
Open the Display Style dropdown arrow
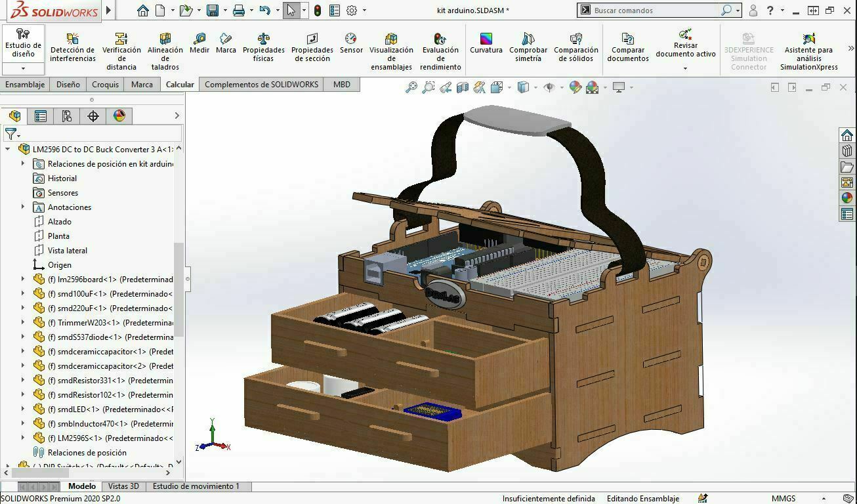coord(535,87)
